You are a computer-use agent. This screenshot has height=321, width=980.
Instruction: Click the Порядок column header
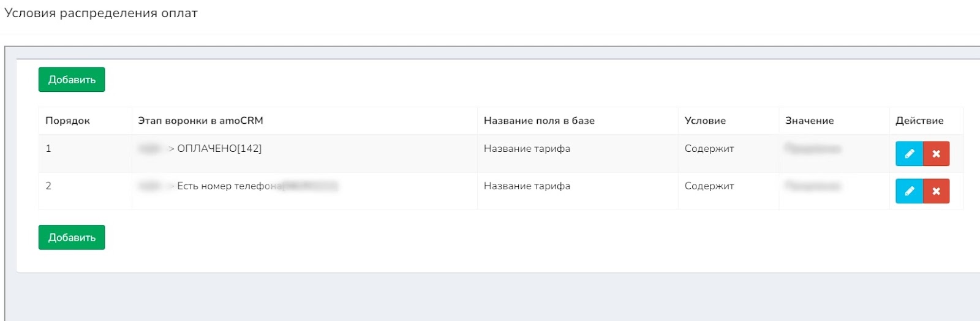(x=67, y=121)
